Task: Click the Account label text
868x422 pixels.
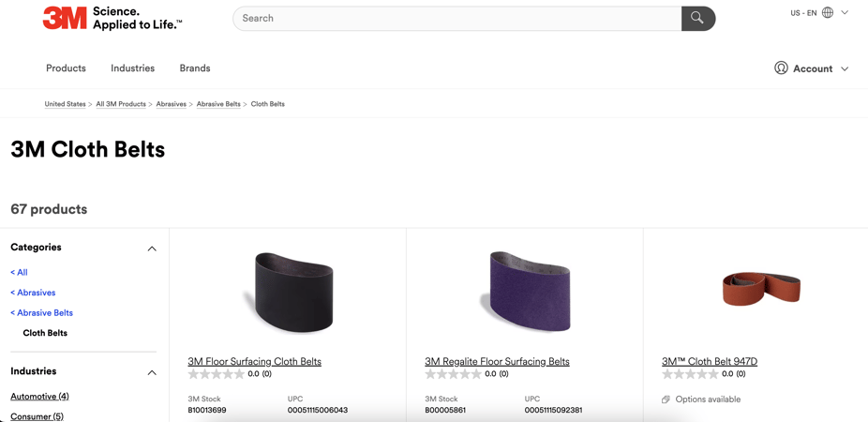Action: click(813, 68)
